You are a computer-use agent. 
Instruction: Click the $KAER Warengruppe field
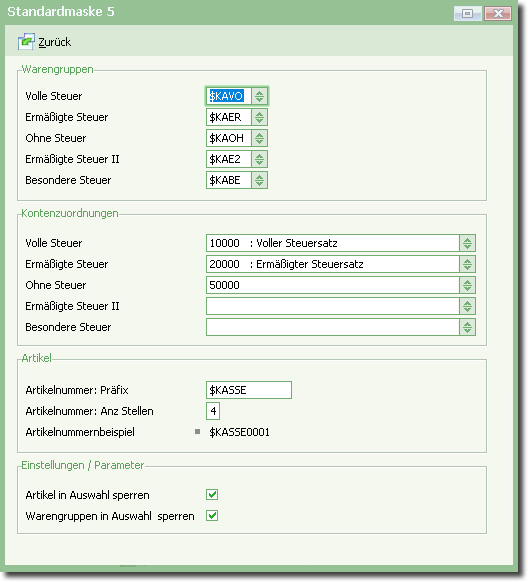(229, 117)
